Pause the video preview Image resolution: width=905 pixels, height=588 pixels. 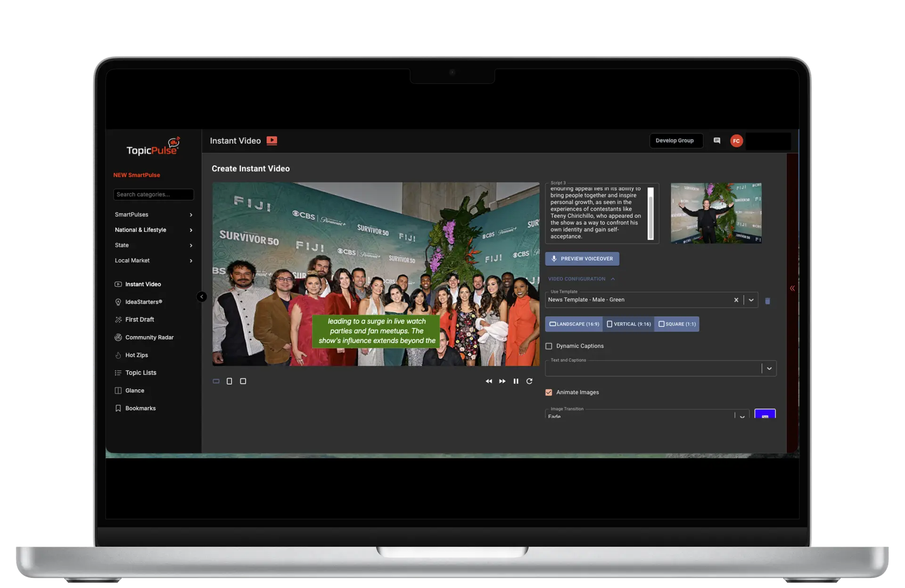click(516, 381)
